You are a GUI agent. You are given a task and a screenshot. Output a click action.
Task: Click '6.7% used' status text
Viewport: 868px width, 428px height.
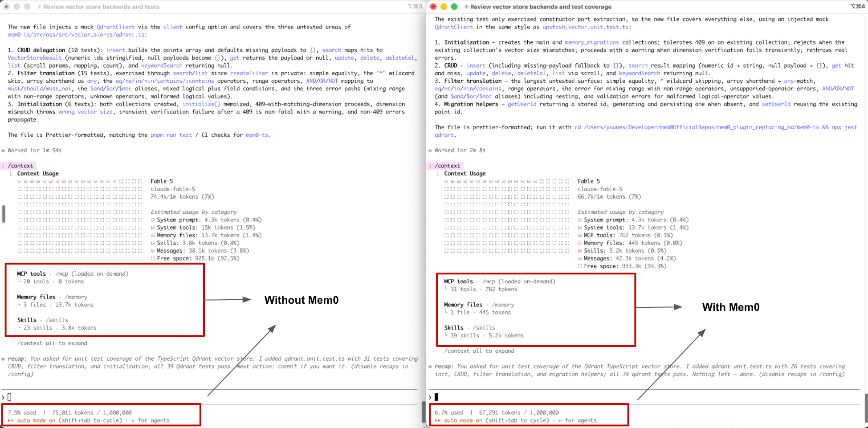point(449,413)
